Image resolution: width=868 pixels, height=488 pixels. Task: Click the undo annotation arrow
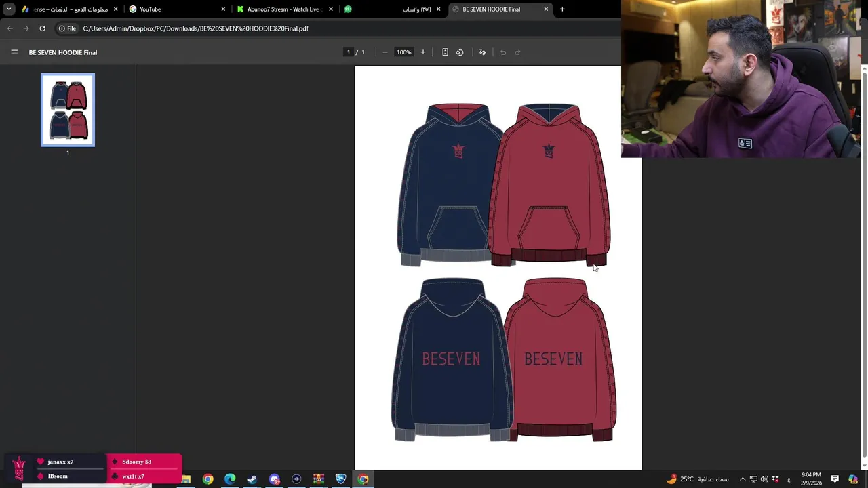click(x=503, y=52)
